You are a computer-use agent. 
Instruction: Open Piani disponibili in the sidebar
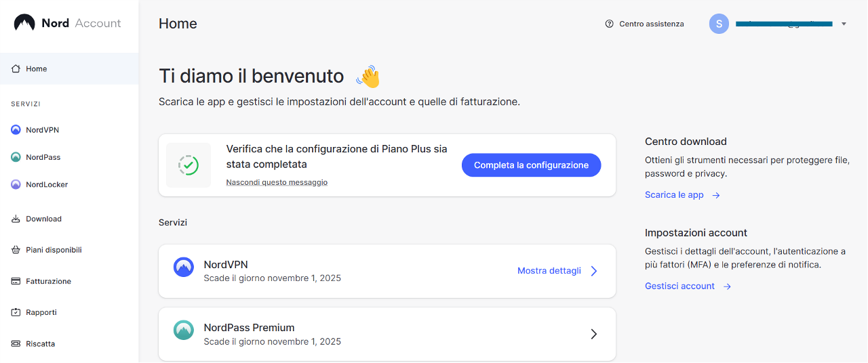point(54,250)
